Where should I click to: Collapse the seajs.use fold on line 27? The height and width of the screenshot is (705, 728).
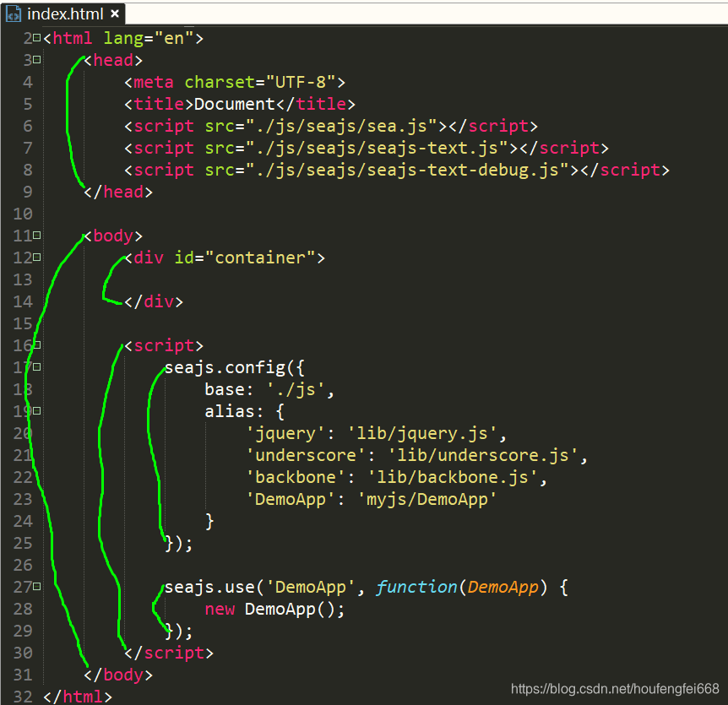tap(37, 587)
